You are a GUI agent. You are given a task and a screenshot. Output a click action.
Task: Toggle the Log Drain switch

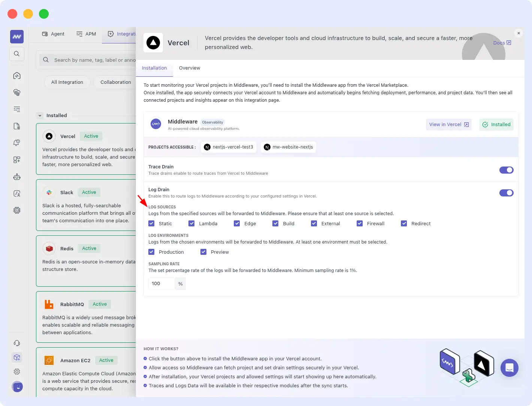(x=507, y=193)
